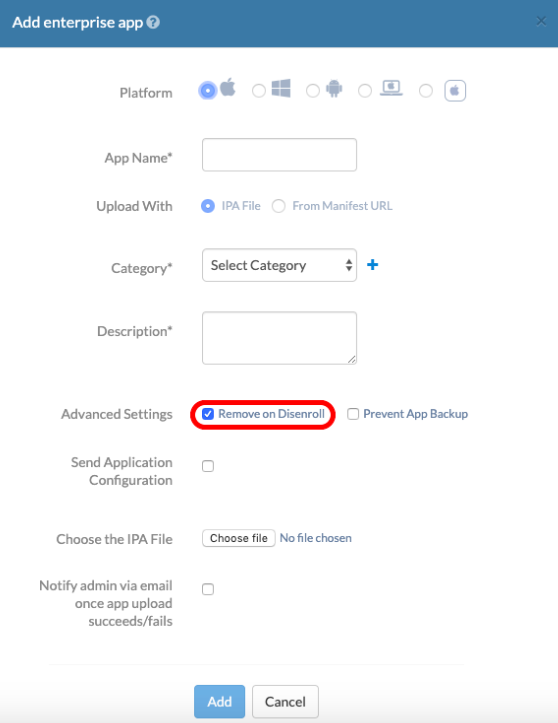Choose From Manifest URL upload option
Viewport: 558px width, 723px height.
pyautogui.click(x=279, y=206)
